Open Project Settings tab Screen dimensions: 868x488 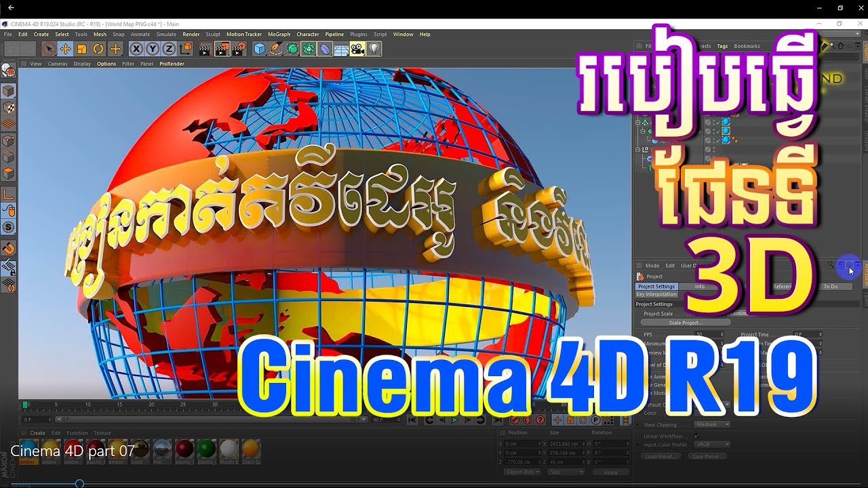tap(656, 287)
